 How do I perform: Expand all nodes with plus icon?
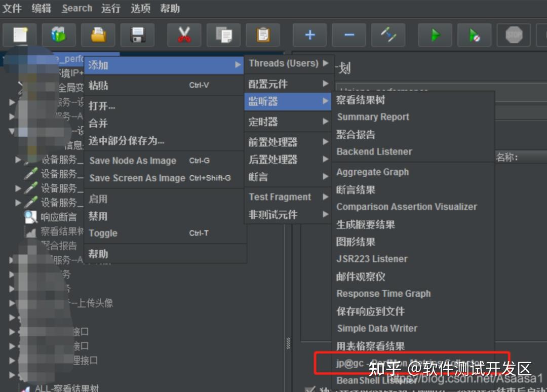pyautogui.click(x=310, y=35)
